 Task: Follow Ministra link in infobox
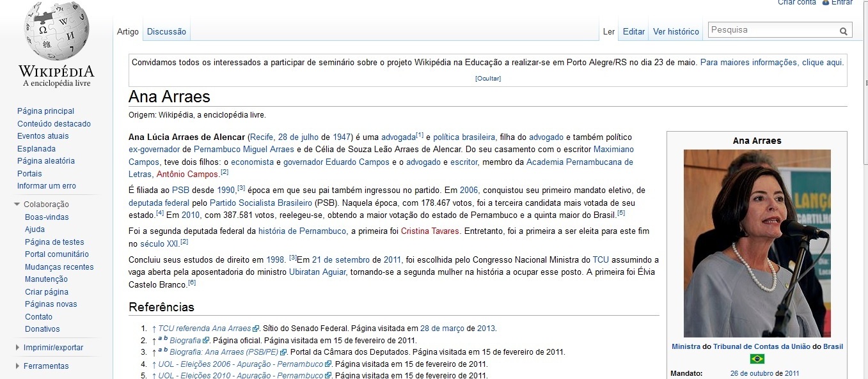686,346
